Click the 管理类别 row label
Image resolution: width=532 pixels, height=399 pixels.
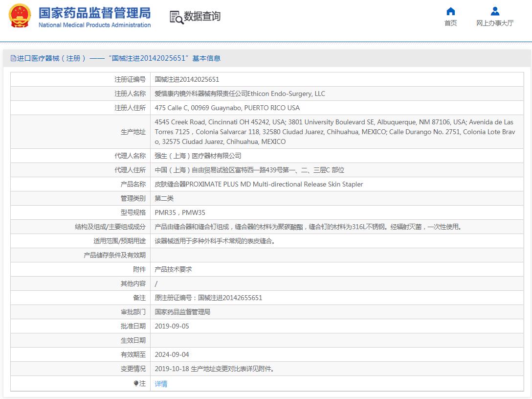click(133, 199)
